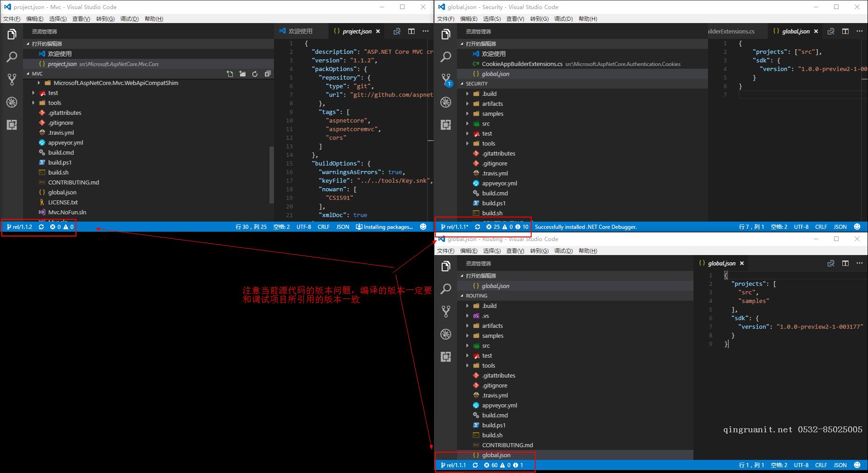
Task: Open CONTRIBUTING.md in the MVC explorer
Action: (x=73, y=182)
